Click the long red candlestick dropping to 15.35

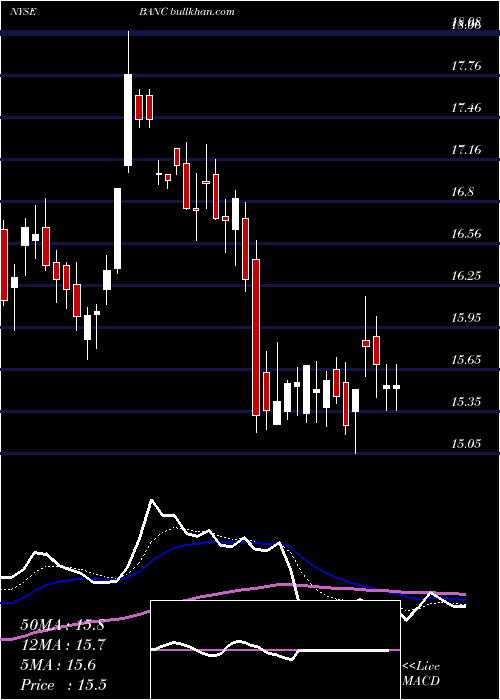coord(256,337)
